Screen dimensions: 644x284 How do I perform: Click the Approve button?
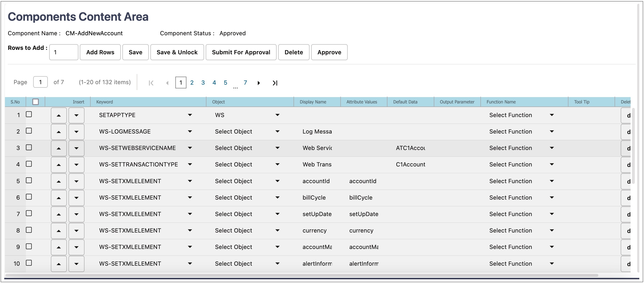[329, 52]
